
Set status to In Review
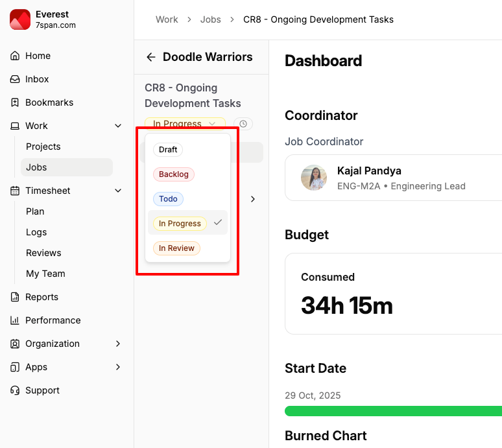176,248
